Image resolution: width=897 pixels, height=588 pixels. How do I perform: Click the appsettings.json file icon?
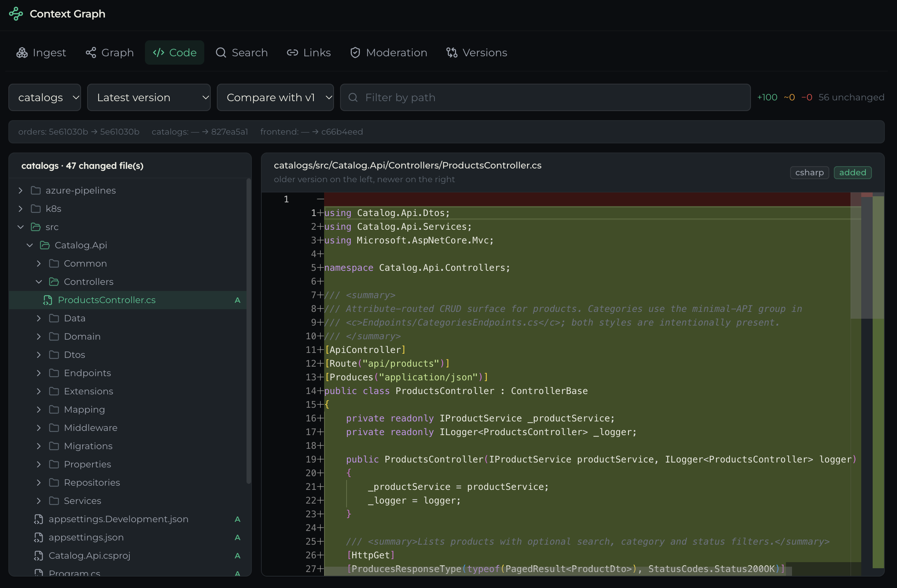click(x=38, y=537)
